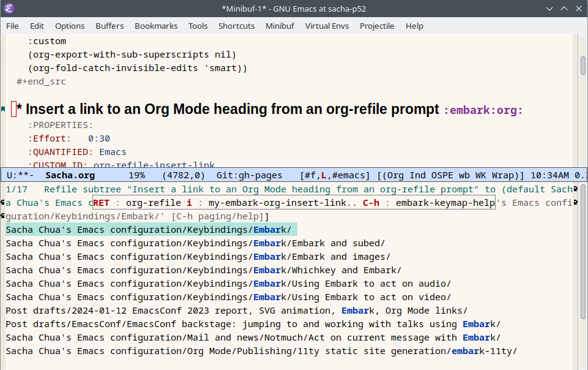Select candidate 'Notmuch/Act on current message with Embark/'
The width and height of the screenshot is (588, 370).
(253, 338)
